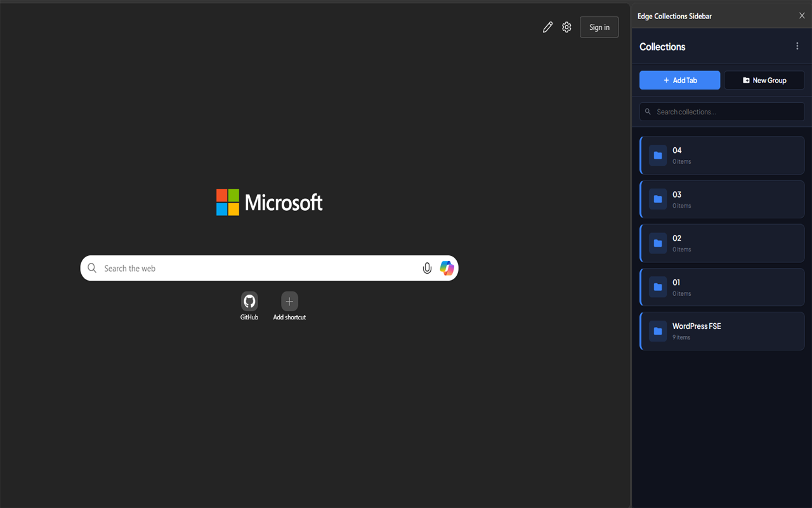This screenshot has width=812, height=508.
Task: Click the magnifier icon in web search
Action: (x=92, y=268)
